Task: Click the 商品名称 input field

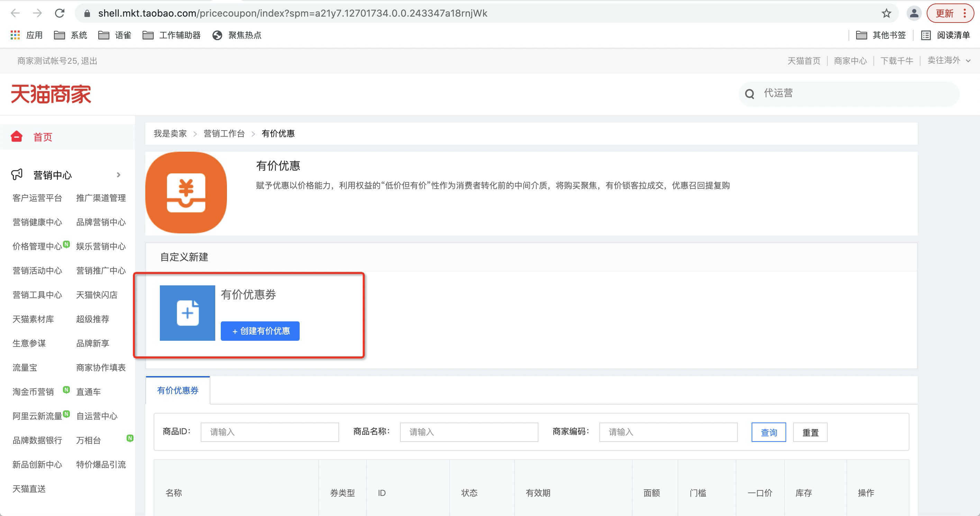Action: tap(469, 432)
